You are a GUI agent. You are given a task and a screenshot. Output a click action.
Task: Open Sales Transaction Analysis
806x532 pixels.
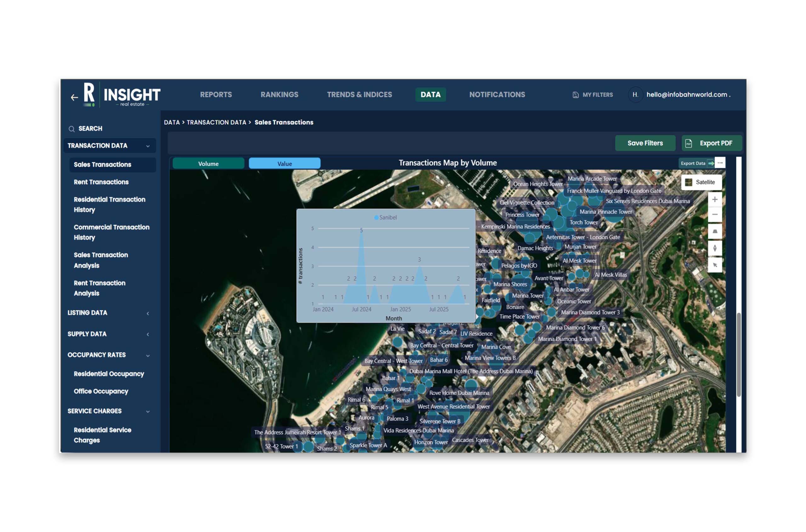101,260
